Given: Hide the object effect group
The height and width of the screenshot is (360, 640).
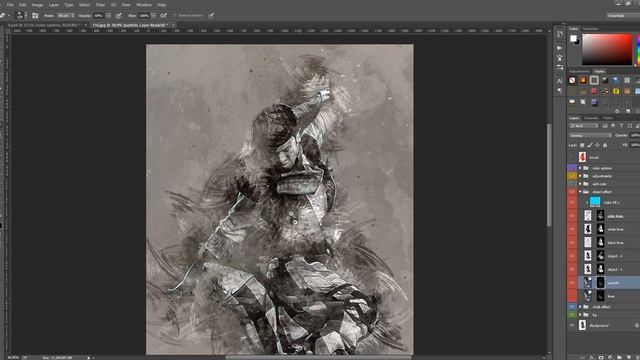Looking at the screenshot, I should [572, 191].
